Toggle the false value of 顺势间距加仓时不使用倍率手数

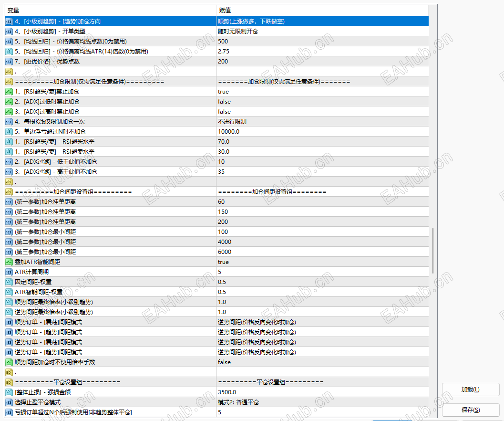(x=322, y=362)
